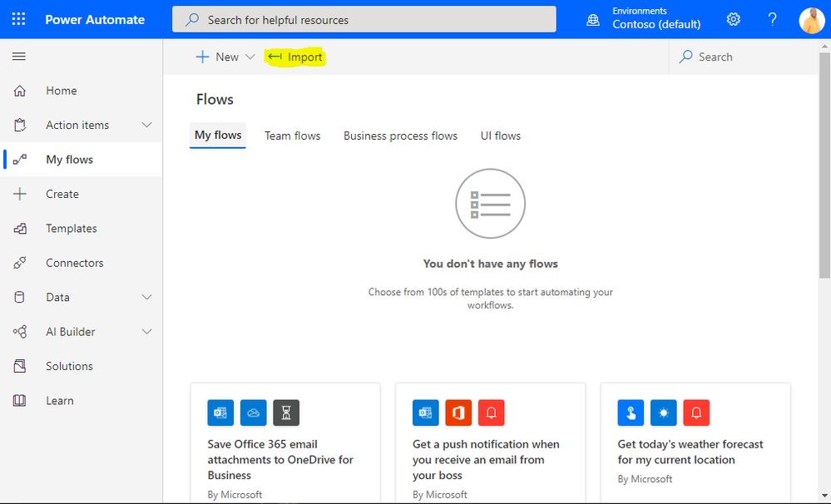The height and width of the screenshot is (504, 831).
Task: Select the My flows tab
Action: pos(218,136)
